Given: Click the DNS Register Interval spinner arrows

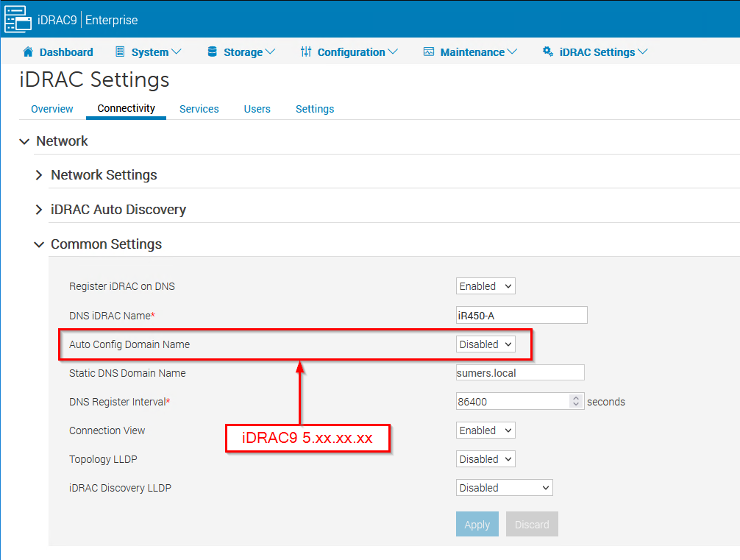Looking at the screenshot, I should [x=576, y=402].
